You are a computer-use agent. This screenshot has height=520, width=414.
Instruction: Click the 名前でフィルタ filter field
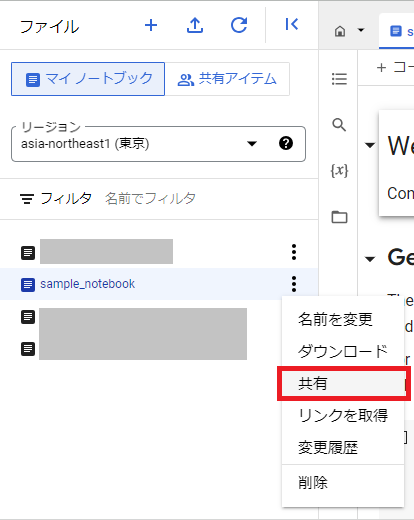click(x=150, y=199)
